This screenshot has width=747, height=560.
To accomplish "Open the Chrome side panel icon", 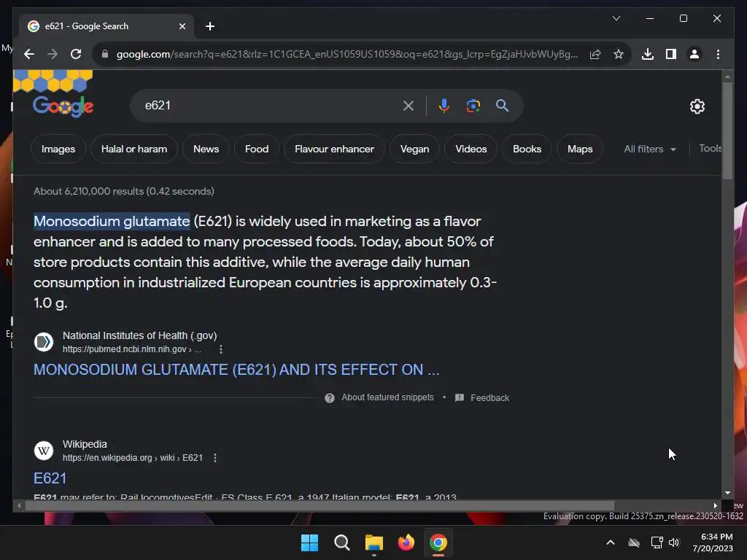I will [671, 54].
